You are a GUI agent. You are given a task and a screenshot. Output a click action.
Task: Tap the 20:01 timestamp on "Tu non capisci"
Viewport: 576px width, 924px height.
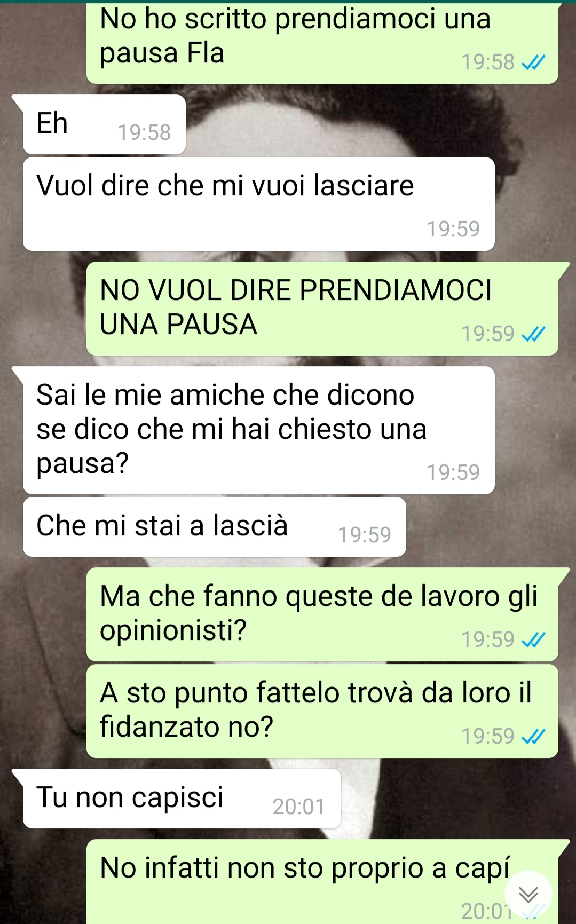pos(299,807)
